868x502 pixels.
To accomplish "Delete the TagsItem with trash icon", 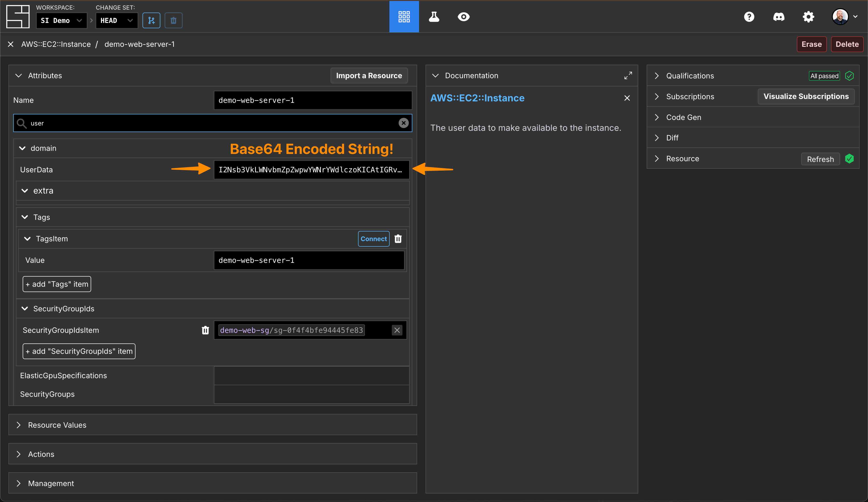I will 398,239.
